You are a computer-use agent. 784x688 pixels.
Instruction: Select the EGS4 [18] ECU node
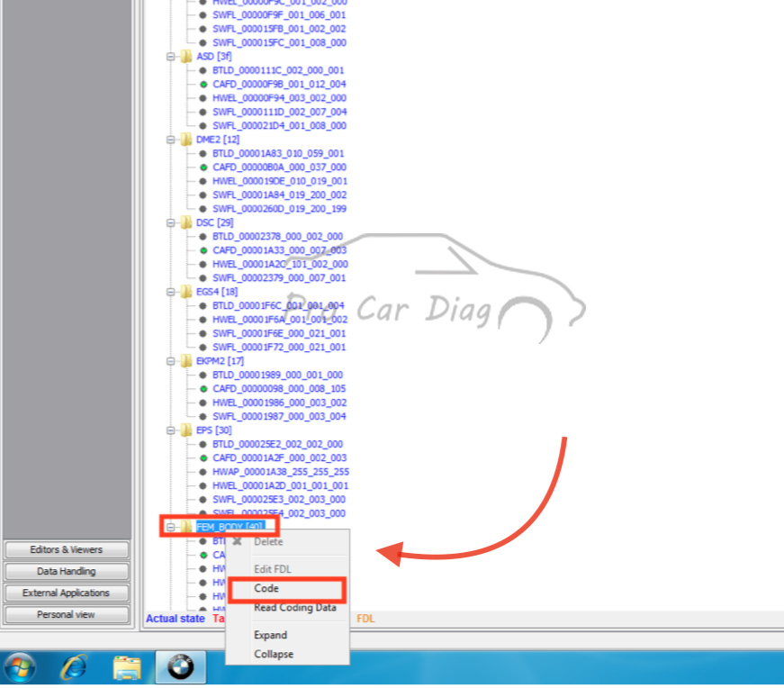pos(217,292)
